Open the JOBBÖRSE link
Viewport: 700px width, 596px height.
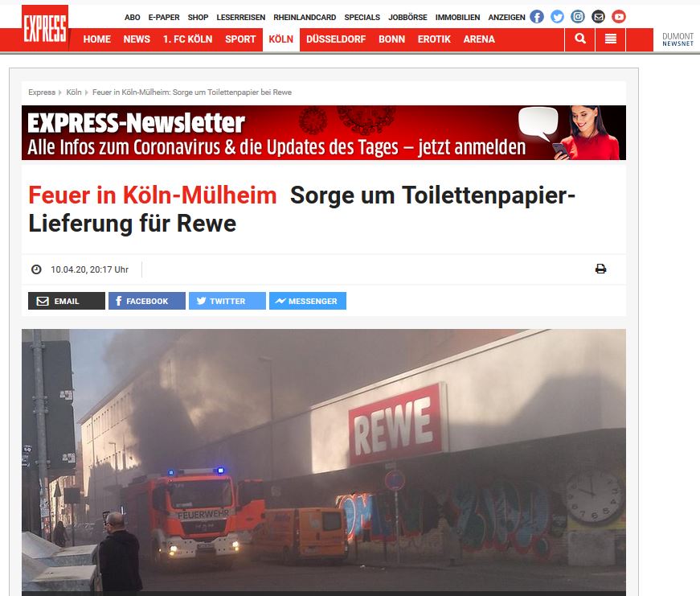[x=407, y=18]
